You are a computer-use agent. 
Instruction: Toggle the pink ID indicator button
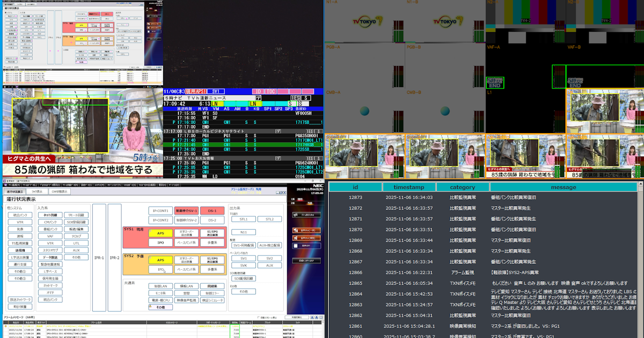click(x=258, y=92)
